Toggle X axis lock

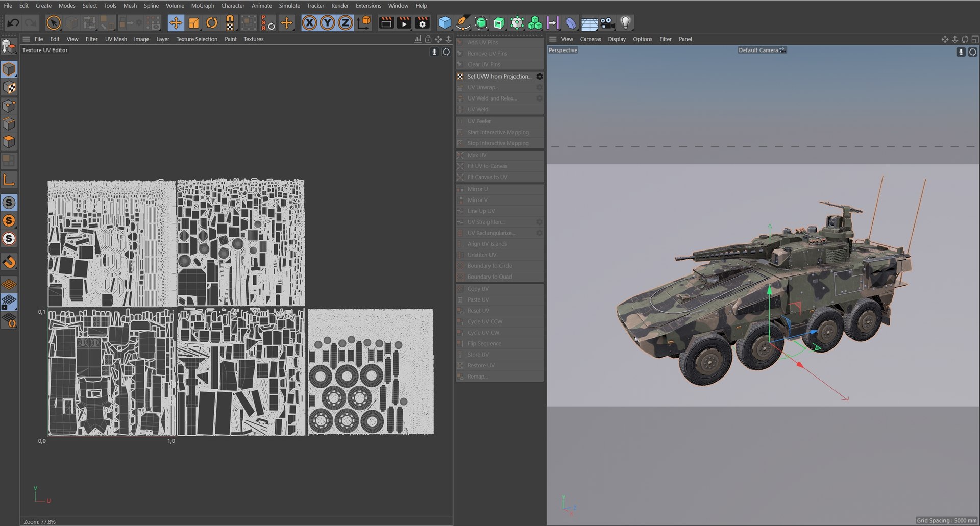pyautogui.click(x=309, y=23)
